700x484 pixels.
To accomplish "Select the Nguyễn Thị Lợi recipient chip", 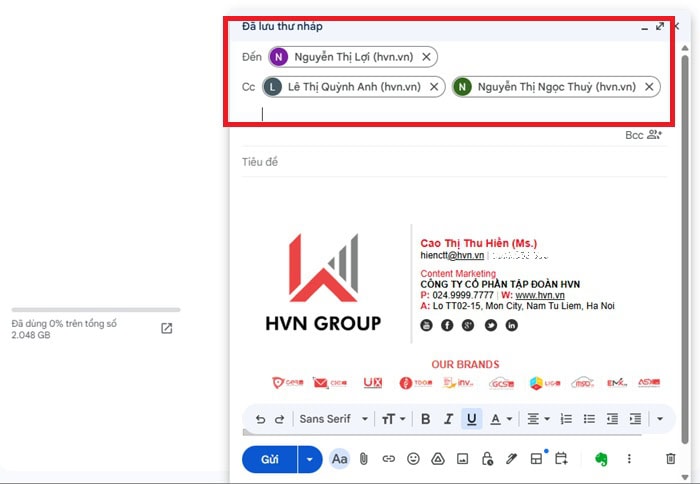I will [x=353, y=57].
